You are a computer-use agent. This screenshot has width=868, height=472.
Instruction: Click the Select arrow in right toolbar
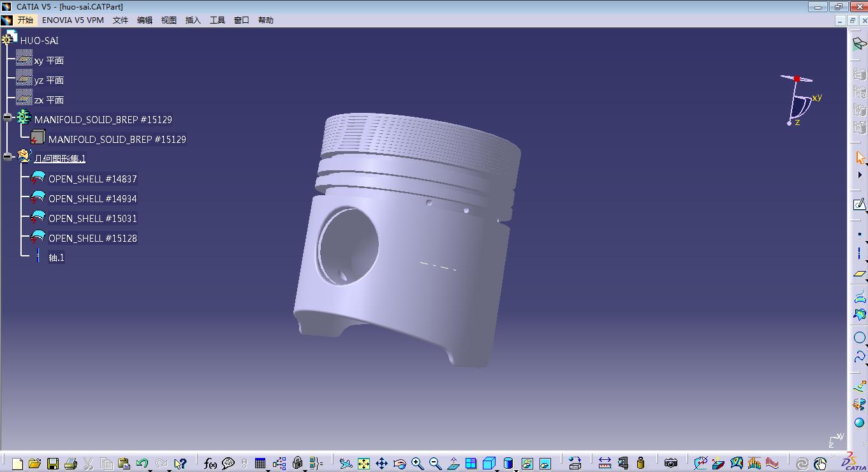[860, 157]
